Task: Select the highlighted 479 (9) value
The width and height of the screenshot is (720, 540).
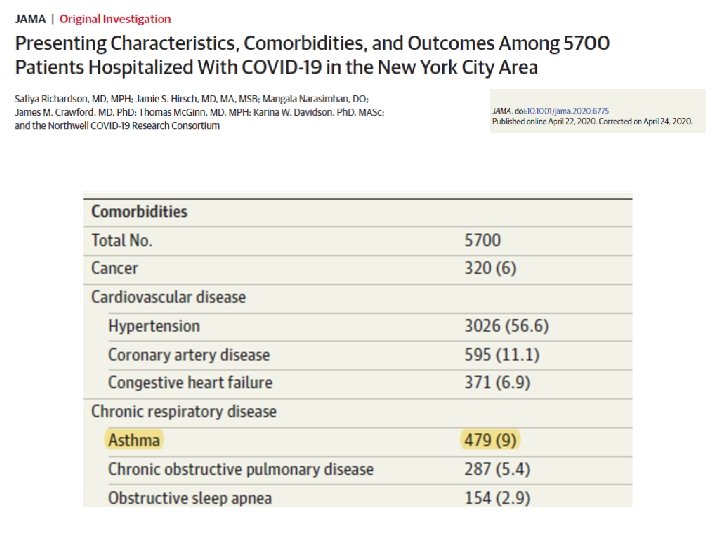Action: pyautogui.click(x=494, y=440)
